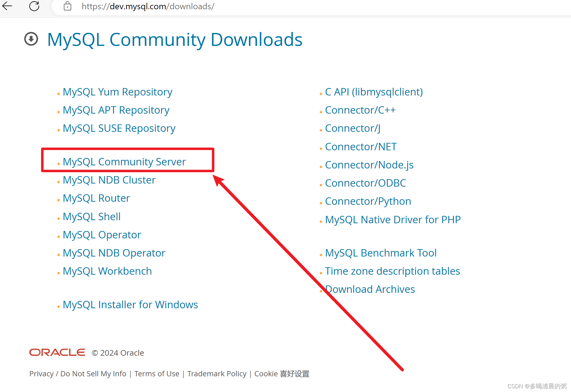
Task: Open Connector/Node.js link
Action: [x=369, y=165]
